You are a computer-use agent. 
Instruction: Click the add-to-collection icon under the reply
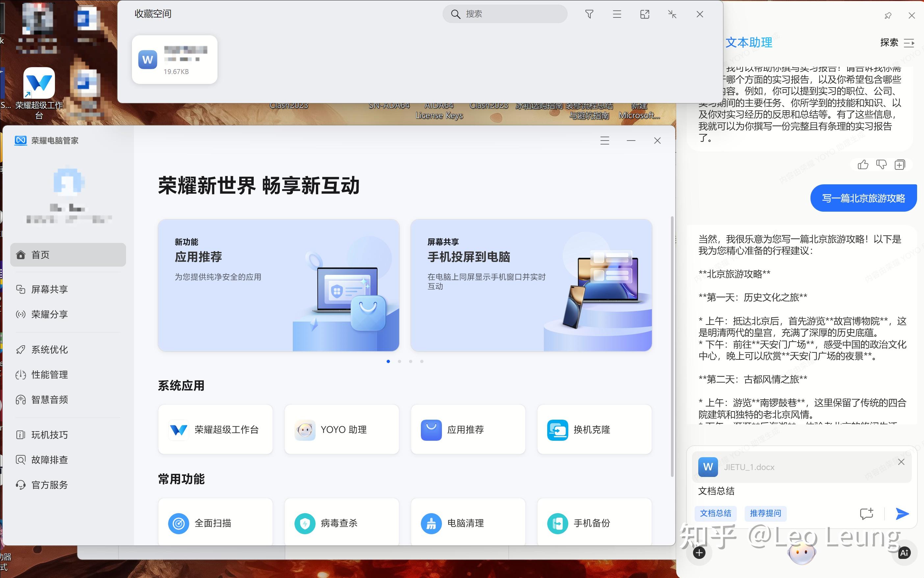click(x=900, y=165)
